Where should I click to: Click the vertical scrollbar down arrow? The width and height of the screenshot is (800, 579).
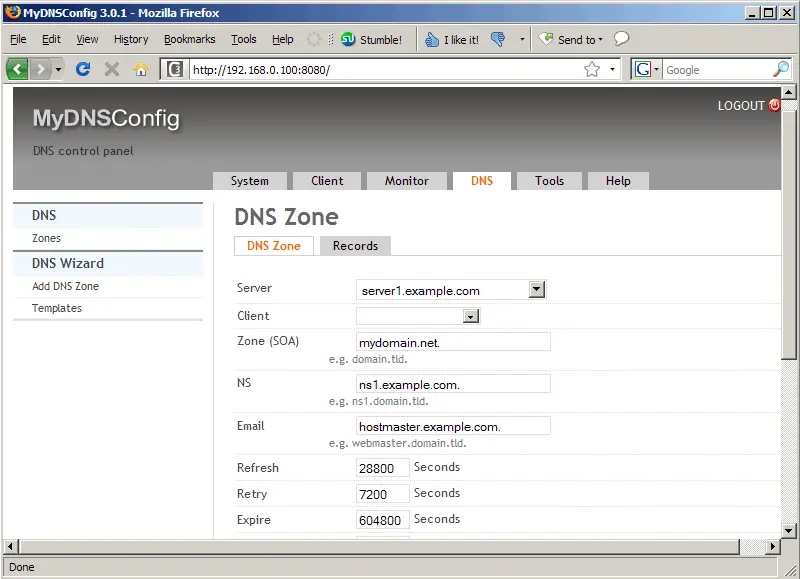(x=789, y=531)
